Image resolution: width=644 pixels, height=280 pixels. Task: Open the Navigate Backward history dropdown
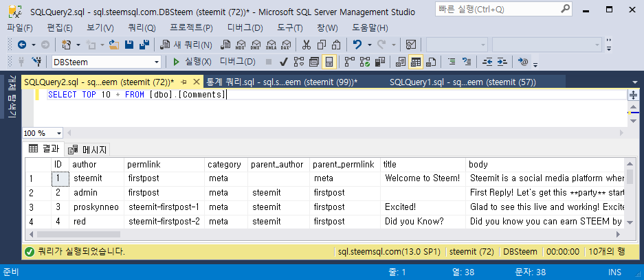[x=34, y=45]
